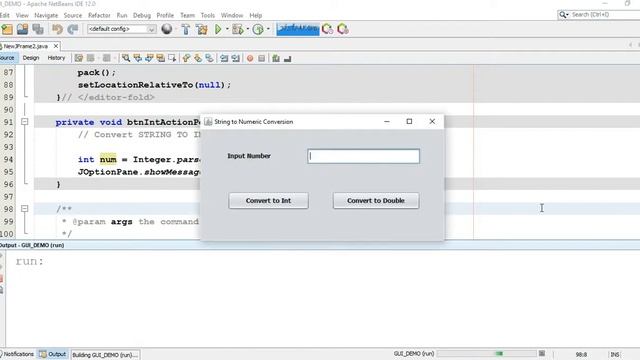Click the Uncomment code icon
The width and height of the screenshot is (640, 360).
(287, 58)
